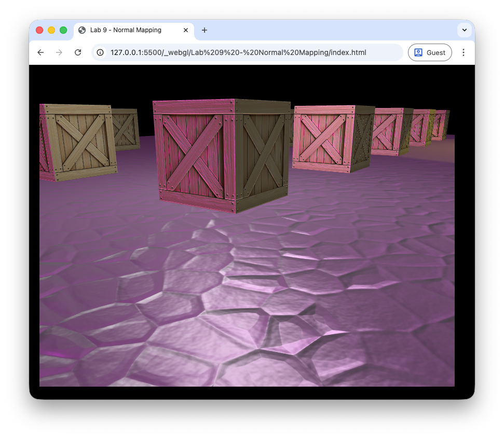Click the farthest crate on the right
The height and width of the screenshot is (438, 504).
point(441,125)
